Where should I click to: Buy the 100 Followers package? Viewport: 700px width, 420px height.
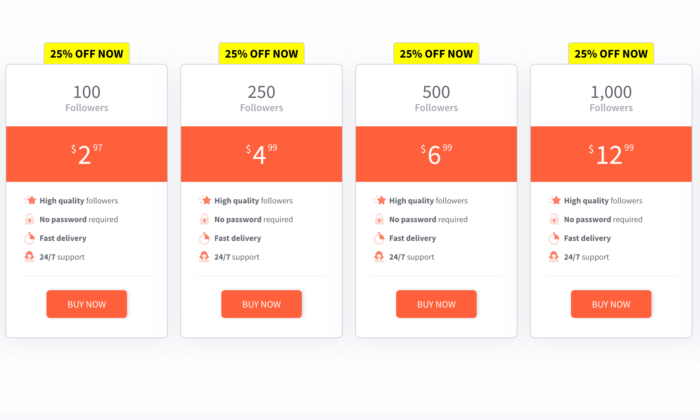(87, 304)
